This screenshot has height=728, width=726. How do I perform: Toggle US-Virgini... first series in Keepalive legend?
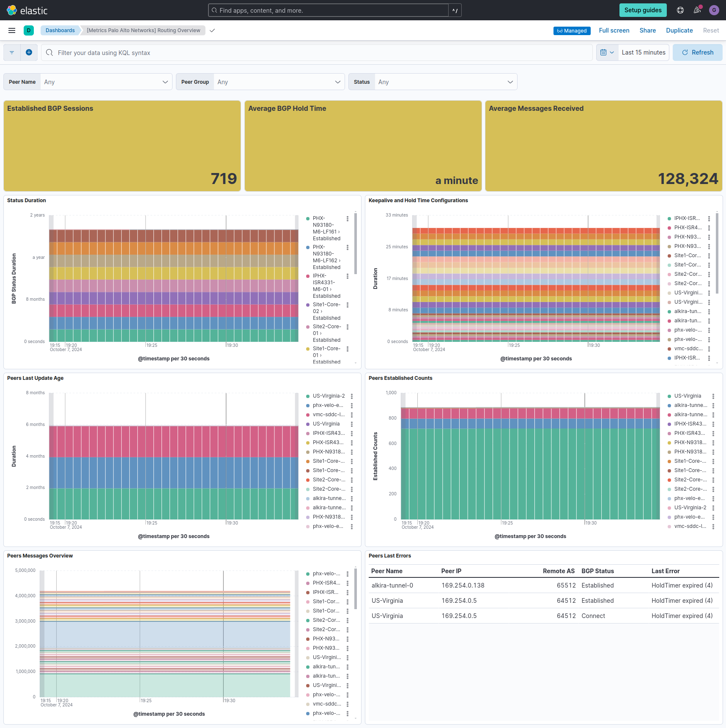pos(688,293)
